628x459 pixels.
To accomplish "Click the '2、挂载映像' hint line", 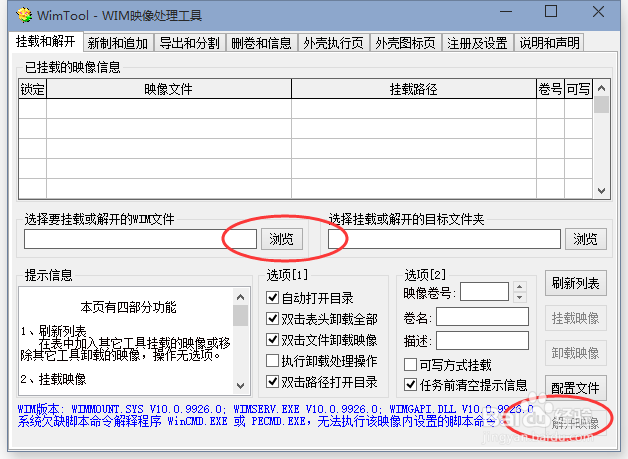I will pyautogui.click(x=54, y=379).
